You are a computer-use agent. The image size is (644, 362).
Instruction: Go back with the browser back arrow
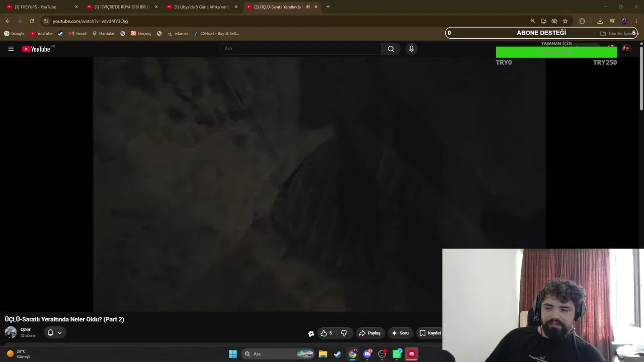[x=8, y=21]
